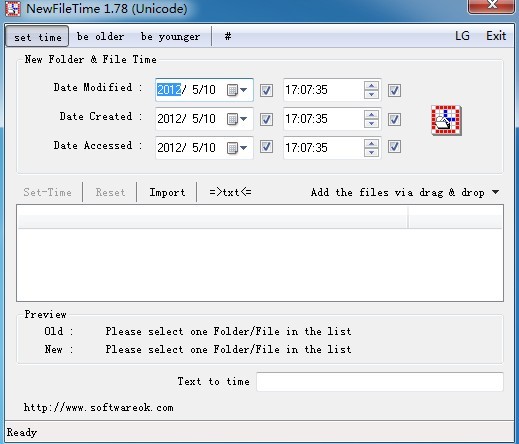This screenshot has height=444, width=519.
Task: Open the Date Accessed calendar picker icon
Action: 232,148
